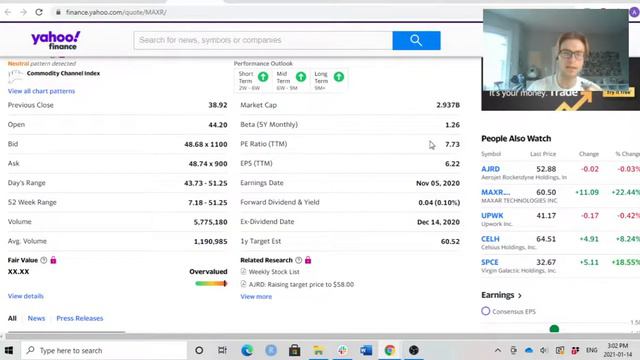The width and height of the screenshot is (640, 360).
Task: Select the Press Releases tab
Action: pyautogui.click(x=80, y=318)
